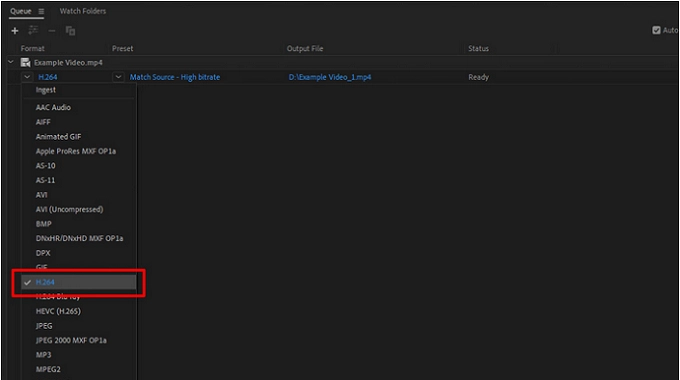Open the Queue panel menu icon

pyautogui.click(x=41, y=11)
